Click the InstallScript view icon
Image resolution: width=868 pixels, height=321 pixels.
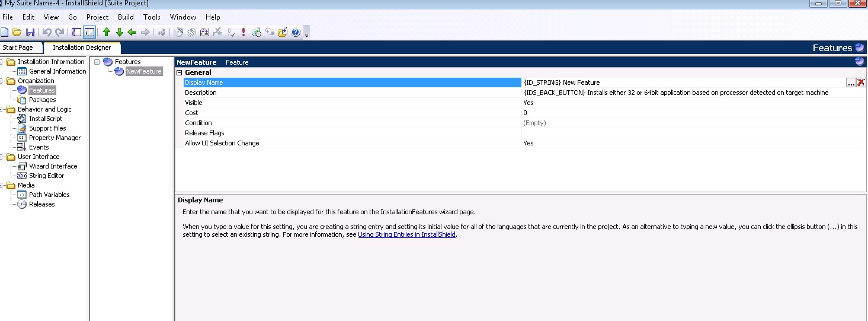click(x=22, y=119)
